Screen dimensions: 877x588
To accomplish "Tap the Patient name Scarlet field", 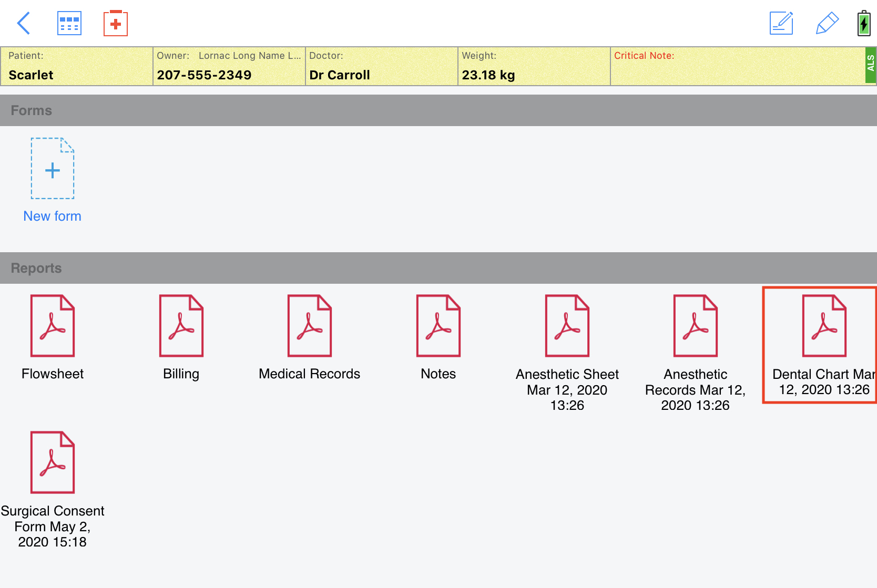I will click(77, 66).
